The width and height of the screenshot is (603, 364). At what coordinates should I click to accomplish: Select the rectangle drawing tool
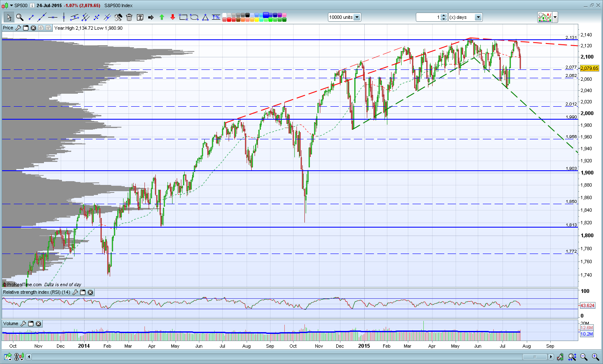click(x=183, y=17)
